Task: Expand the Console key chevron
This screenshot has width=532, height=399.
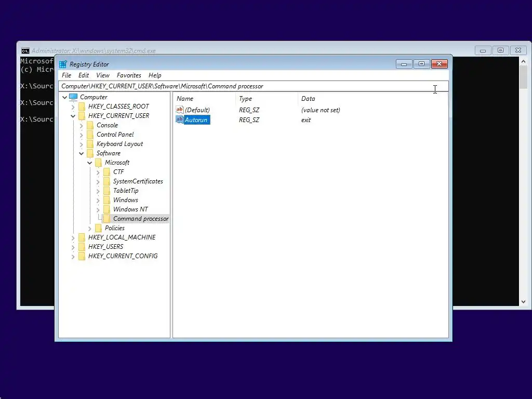Action: 82,126
